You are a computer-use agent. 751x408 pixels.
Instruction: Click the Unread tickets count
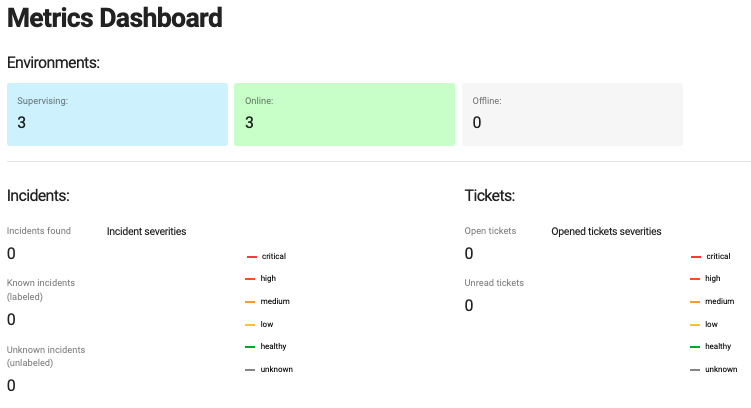coord(469,306)
